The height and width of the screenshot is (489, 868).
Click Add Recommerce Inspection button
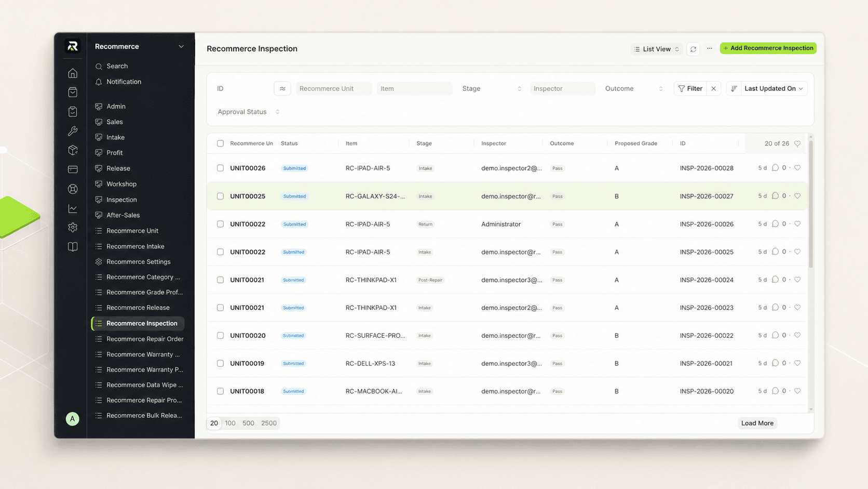click(x=768, y=48)
